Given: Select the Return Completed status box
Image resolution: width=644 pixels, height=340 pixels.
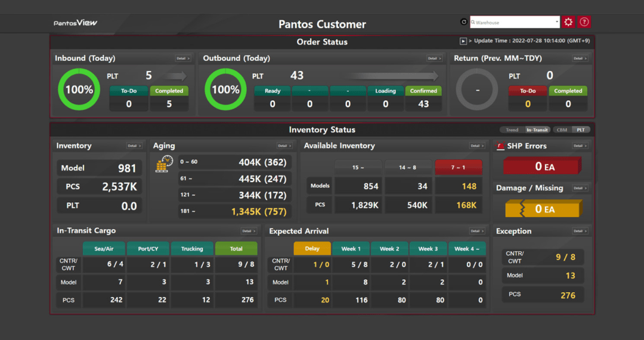Looking at the screenshot, I should (568, 98).
